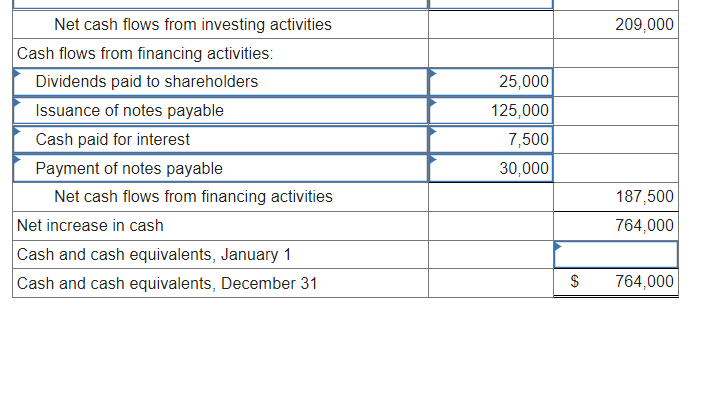Click the triangle marker on the 125,000 cell

(x=433, y=102)
